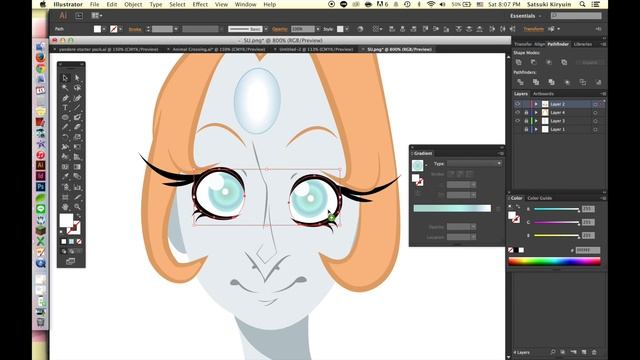Screen dimensions: 640x360
Task: Select the Rotate tool
Action: point(65,137)
